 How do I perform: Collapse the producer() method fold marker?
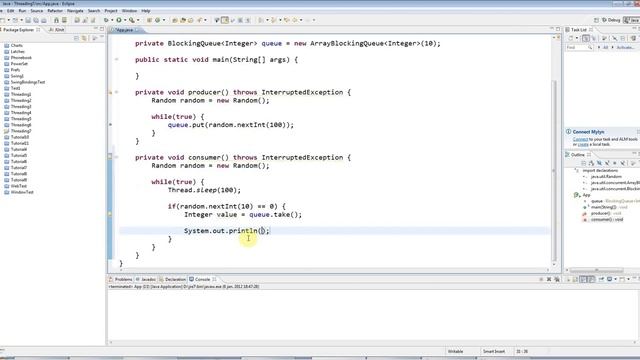tap(116, 92)
